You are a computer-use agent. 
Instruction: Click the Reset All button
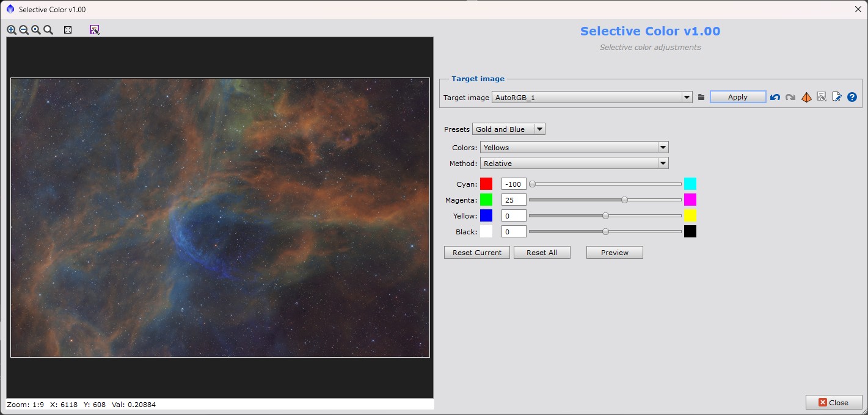[x=542, y=253]
